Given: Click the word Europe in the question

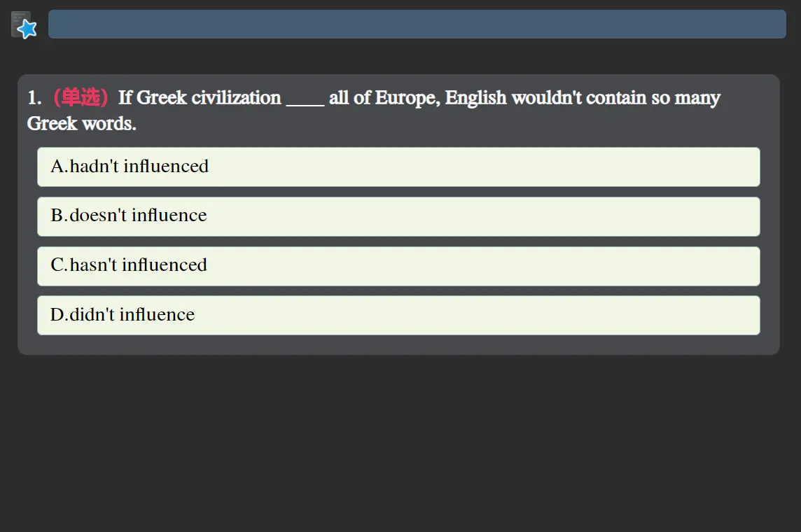Looking at the screenshot, I should (407, 98).
